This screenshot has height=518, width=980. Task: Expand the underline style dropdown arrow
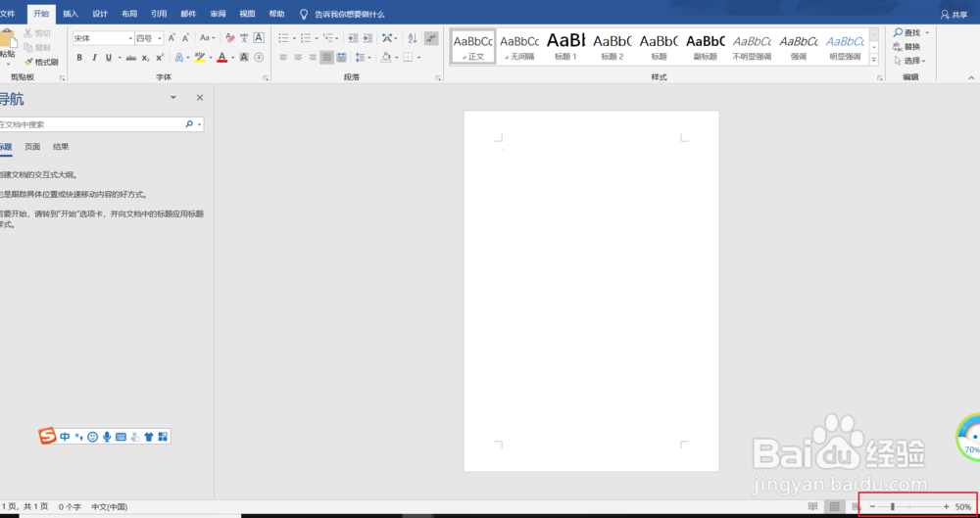(x=119, y=58)
